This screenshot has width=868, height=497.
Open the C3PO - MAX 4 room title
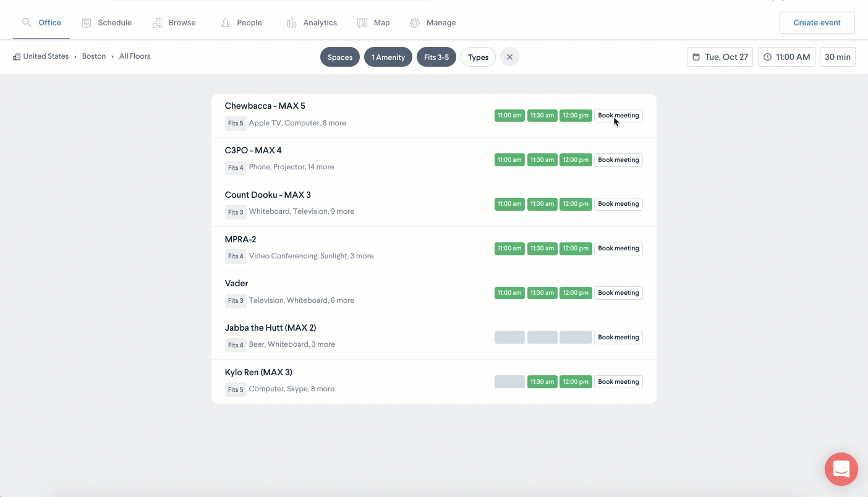point(253,151)
